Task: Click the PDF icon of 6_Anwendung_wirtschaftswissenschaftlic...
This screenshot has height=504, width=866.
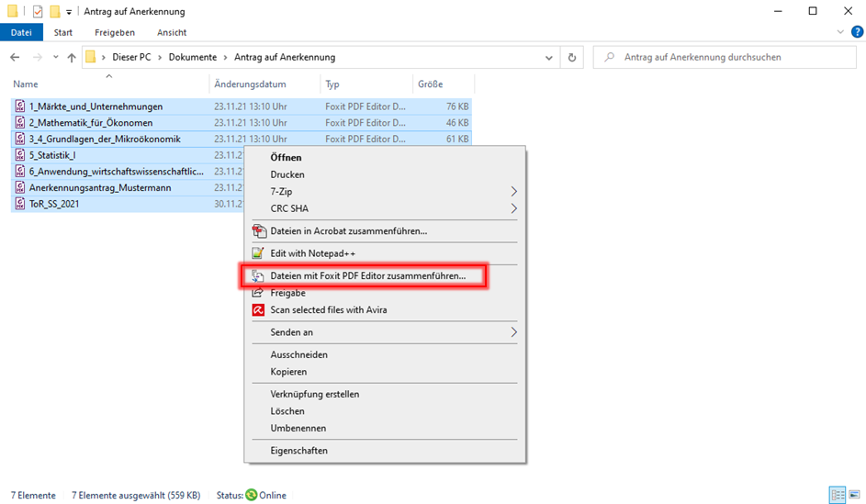Action: [20, 171]
